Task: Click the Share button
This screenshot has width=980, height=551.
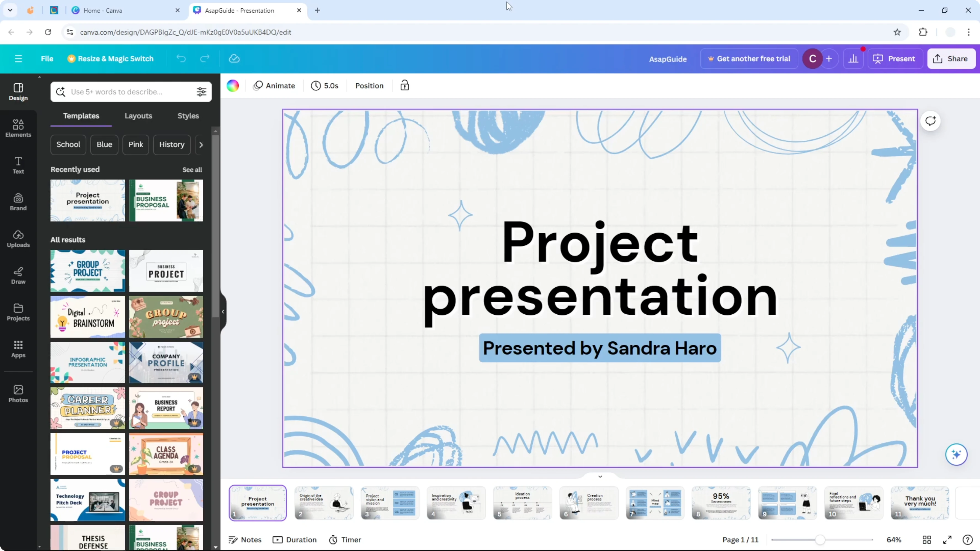Action: 951,58
